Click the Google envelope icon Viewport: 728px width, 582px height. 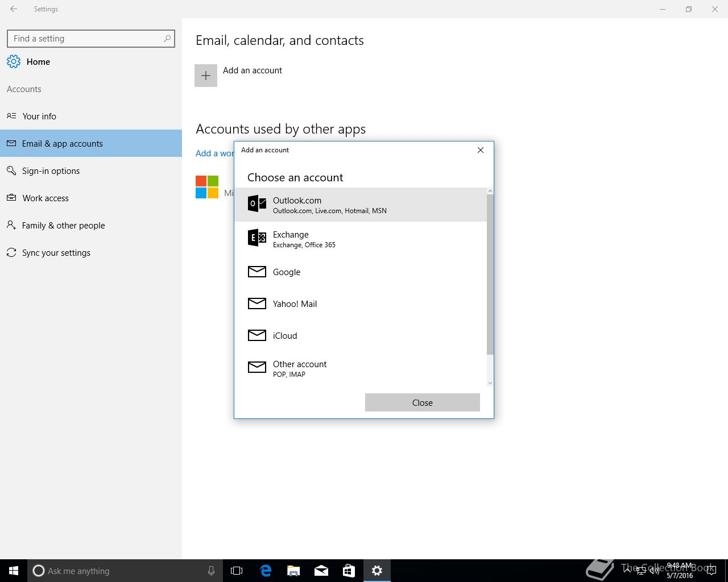257,272
